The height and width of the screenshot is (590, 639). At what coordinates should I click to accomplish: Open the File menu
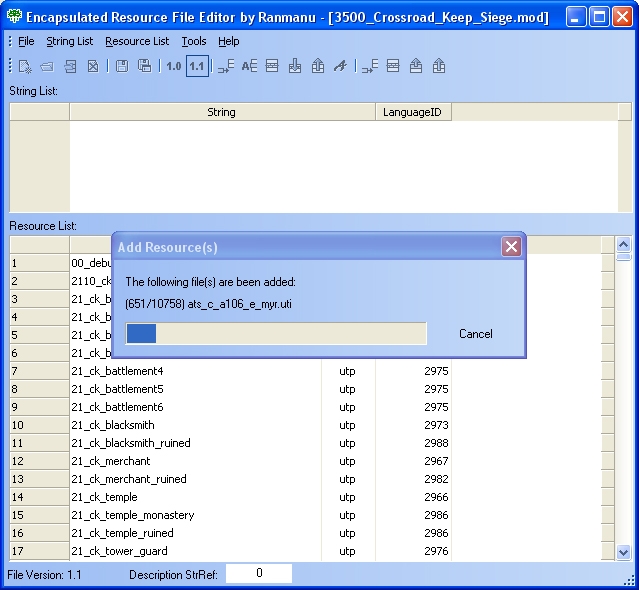[26, 41]
